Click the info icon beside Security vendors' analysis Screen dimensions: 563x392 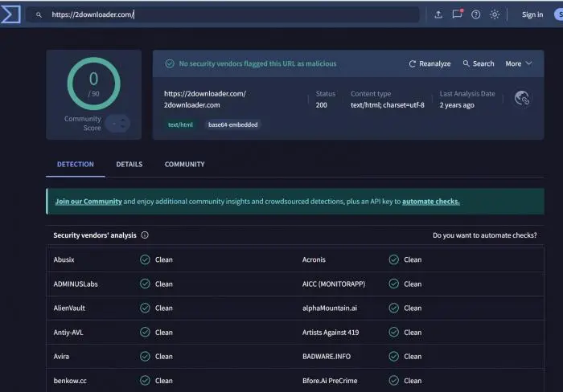145,235
